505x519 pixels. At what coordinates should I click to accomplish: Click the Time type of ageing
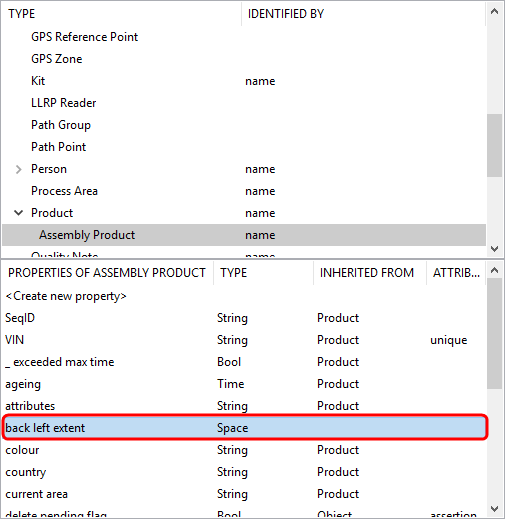(x=230, y=384)
